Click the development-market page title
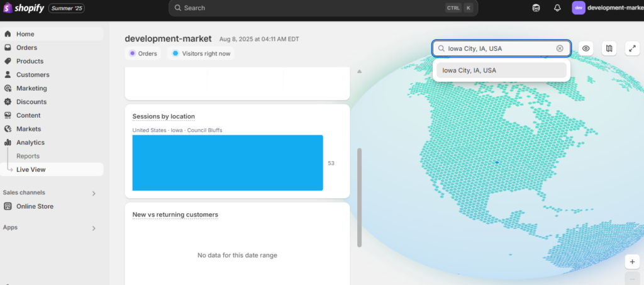 pyautogui.click(x=168, y=39)
